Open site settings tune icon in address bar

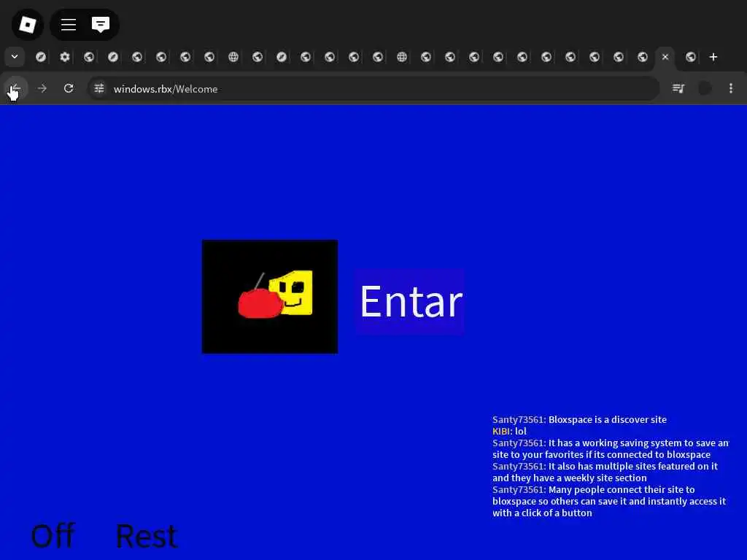pyautogui.click(x=99, y=88)
